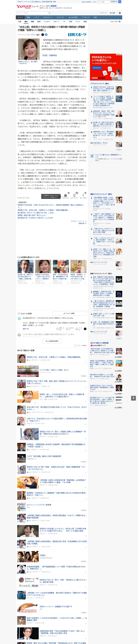The width and height of the screenshot is (138, 644).
Task: Select the トップ navigation tab
Action: [20, 17]
